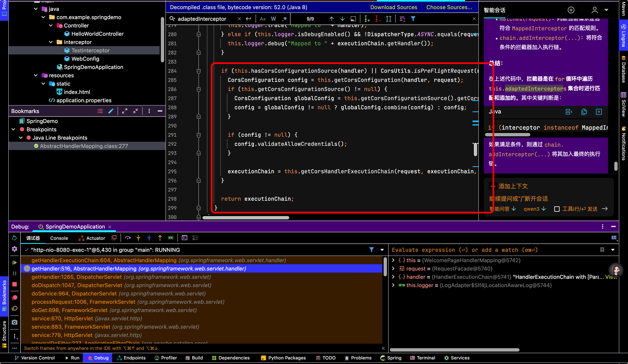628x364 pixels.
Task: Click the Step Over debugger icon
Action: click(128, 238)
